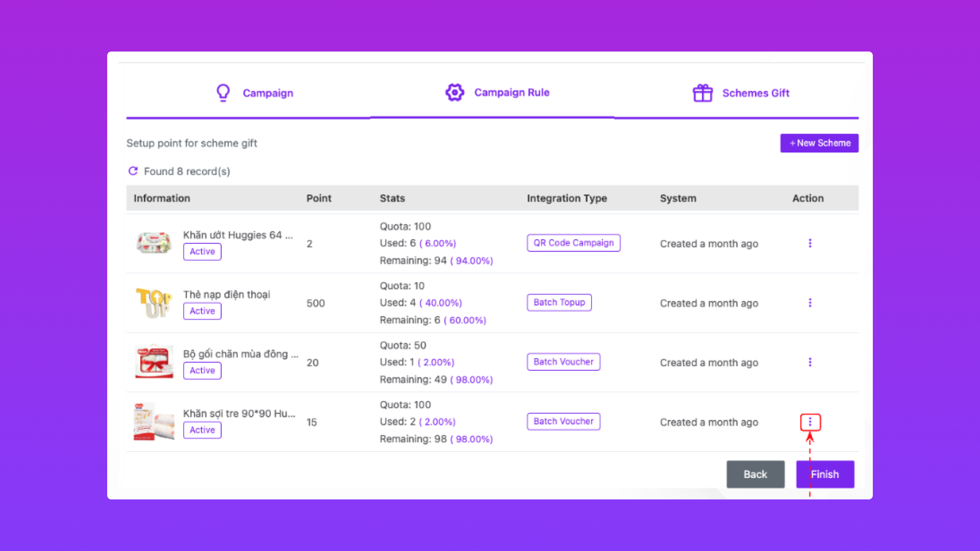The width and height of the screenshot is (980, 551).
Task: Click the Huggies wet wipes product thumbnail
Action: point(154,243)
